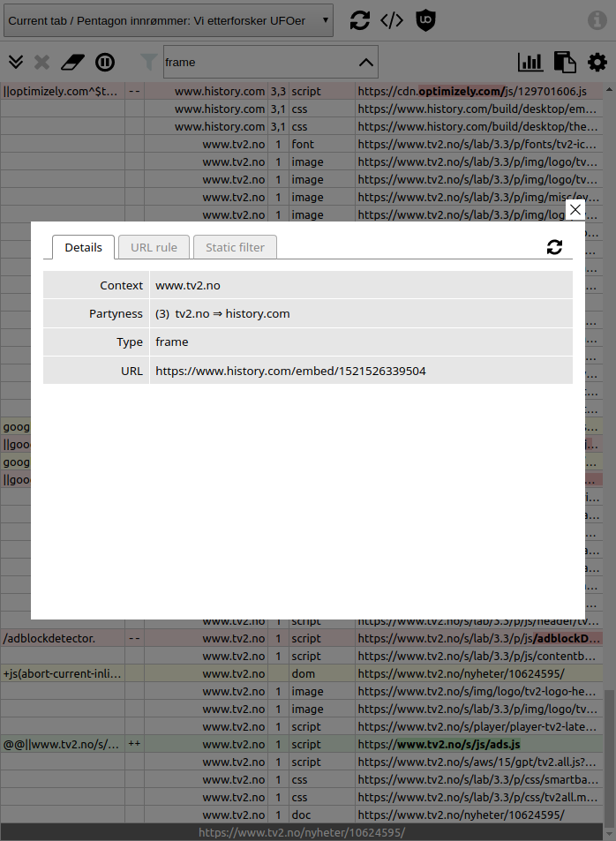Click the eraser clean-up icon
The image size is (616, 841).
(72, 63)
